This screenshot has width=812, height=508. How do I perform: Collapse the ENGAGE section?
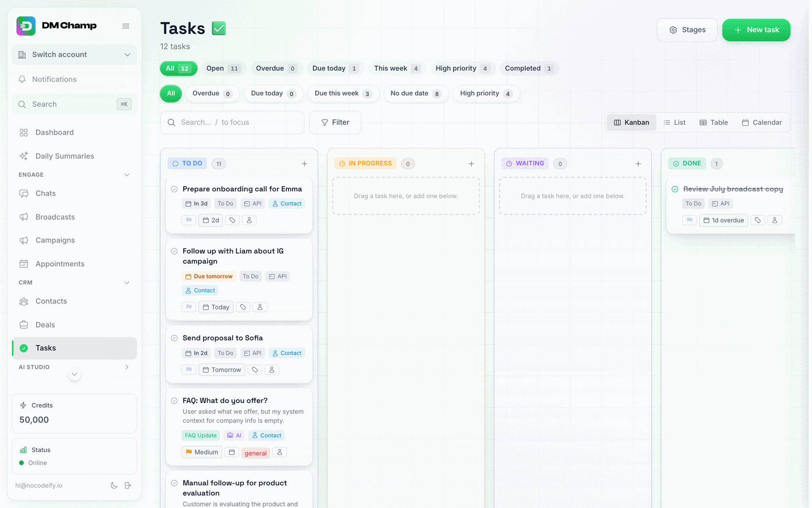point(127,175)
